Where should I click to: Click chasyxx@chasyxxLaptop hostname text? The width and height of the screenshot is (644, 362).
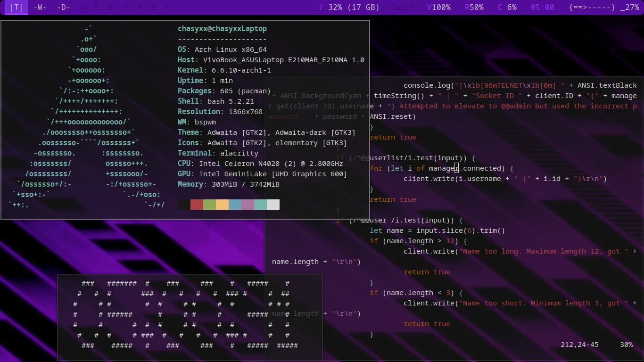222,28
